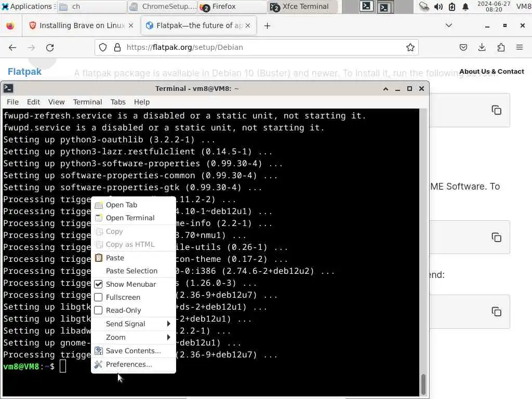Close the Flatpak tab
The image size is (532, 399).
[x=248, y=26]
